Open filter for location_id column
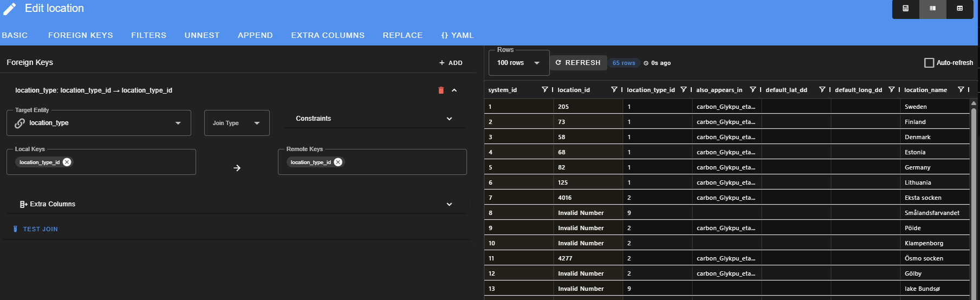980x300 pixels. tap(614, 90)
